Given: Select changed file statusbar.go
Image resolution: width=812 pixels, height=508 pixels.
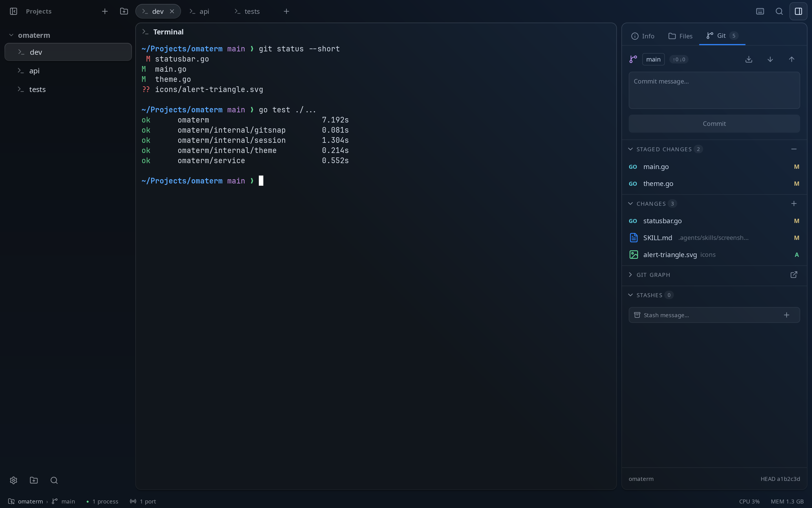Looking at the screenshot, I should coord(714,221).
